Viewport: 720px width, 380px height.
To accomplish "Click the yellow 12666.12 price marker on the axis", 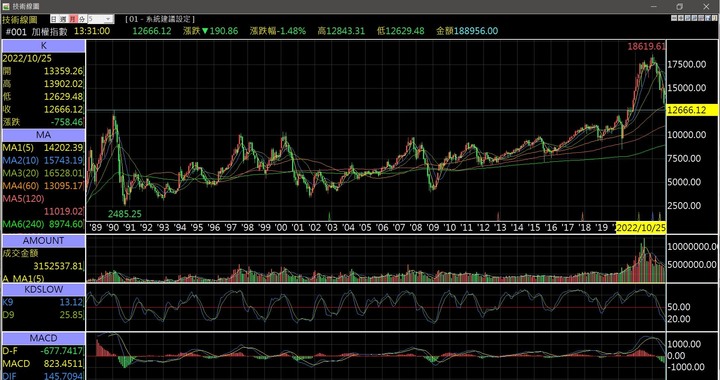I will tap(692, 110).
